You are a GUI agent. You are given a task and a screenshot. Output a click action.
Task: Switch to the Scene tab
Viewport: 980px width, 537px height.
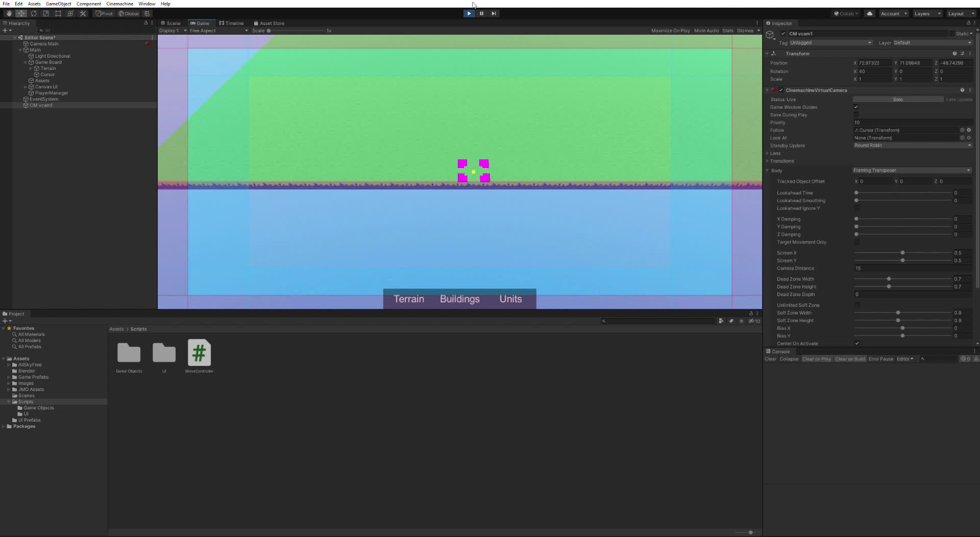(x=171, y=23)
